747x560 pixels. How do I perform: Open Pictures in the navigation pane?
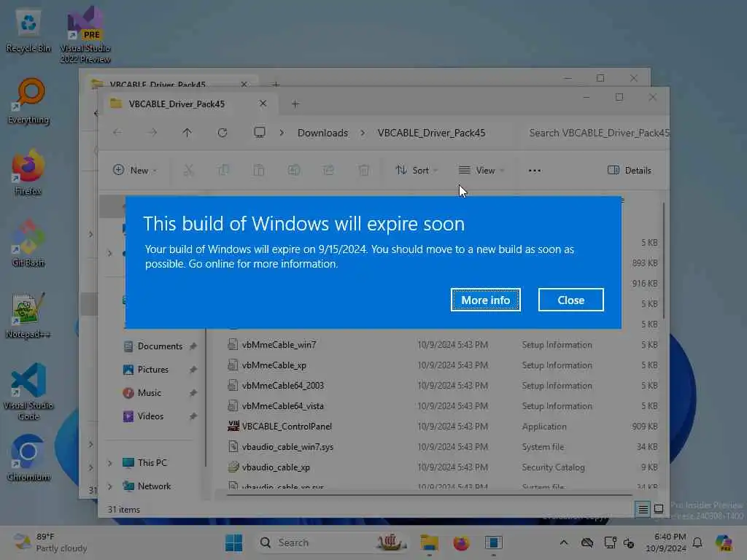pos(152,370)
